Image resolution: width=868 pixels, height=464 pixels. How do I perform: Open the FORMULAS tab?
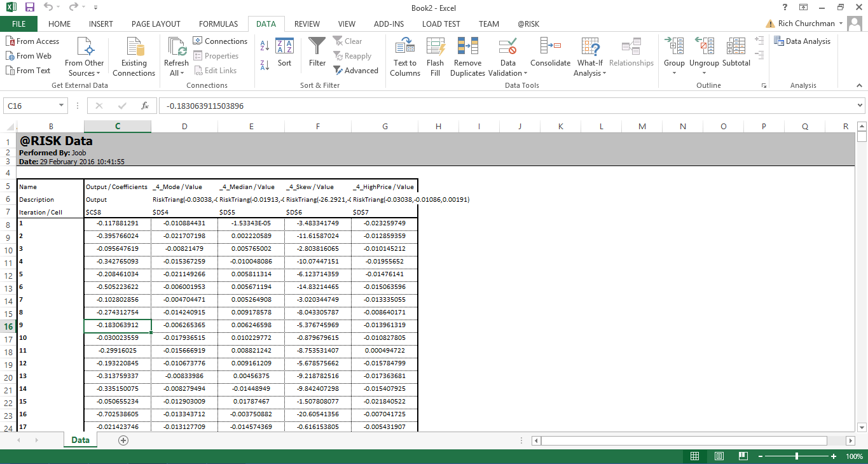pos(218,24)
